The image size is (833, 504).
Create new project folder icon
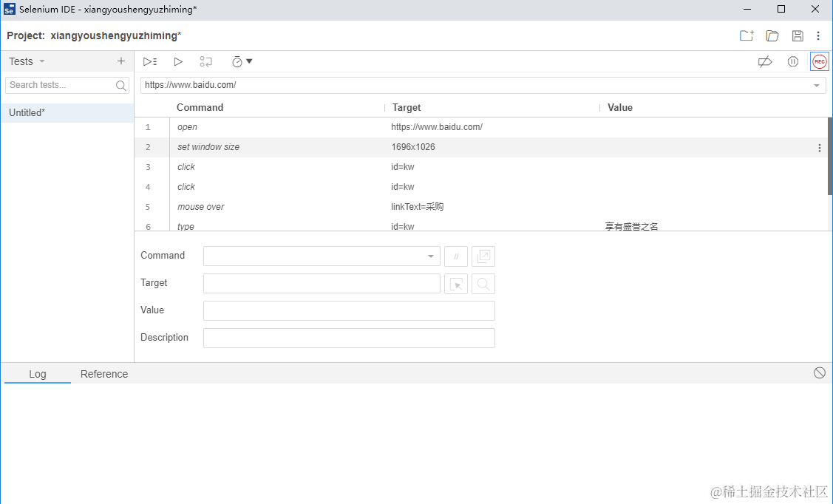click(x=747, y=35)
